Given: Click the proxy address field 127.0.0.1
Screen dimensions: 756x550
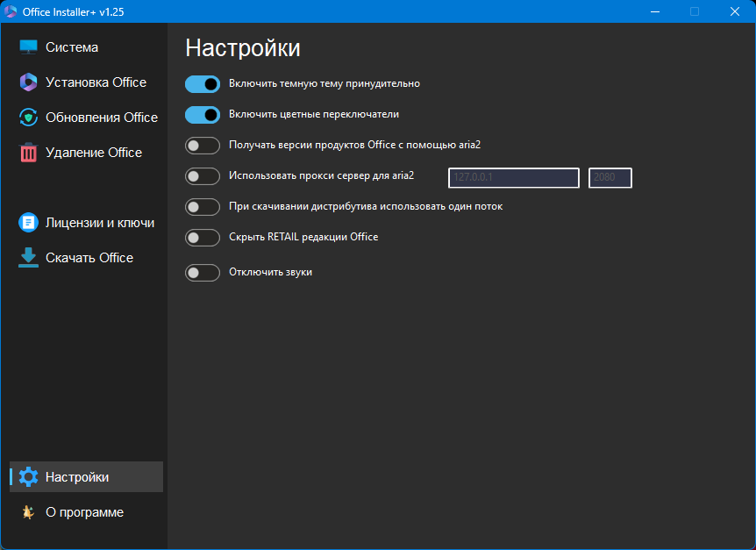Looking at the screenshot, I should click(514, 178).
